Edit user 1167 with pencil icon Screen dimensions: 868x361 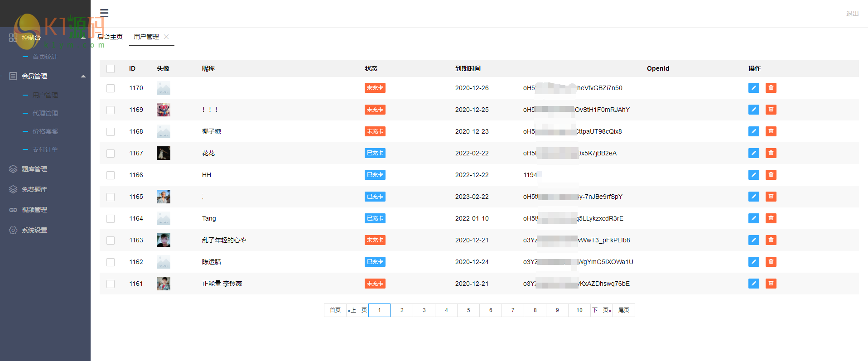tap(753, 153)
